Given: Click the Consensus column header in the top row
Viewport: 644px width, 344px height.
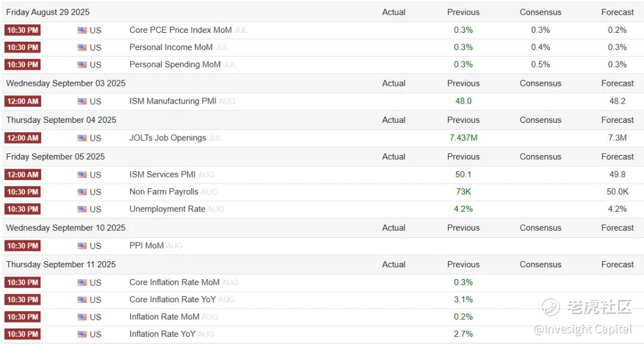Looking at the screenshot, I should click(x=540, y=12).
